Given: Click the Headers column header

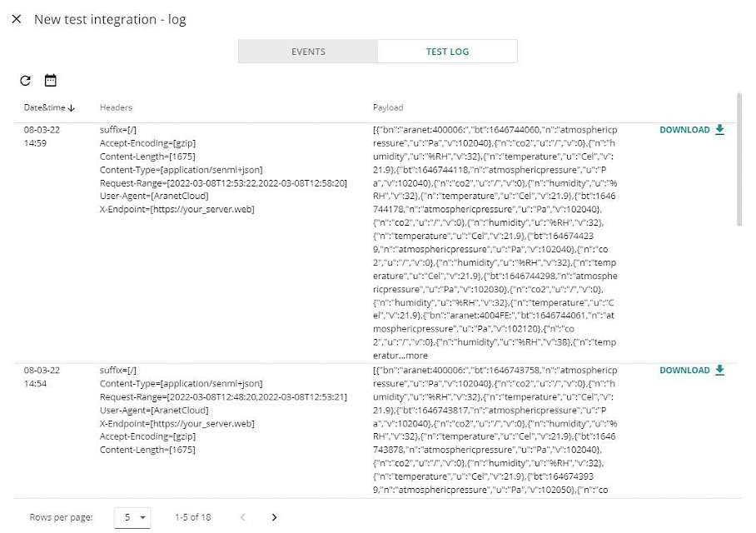Looking at the screenshot, I should 116,107.
